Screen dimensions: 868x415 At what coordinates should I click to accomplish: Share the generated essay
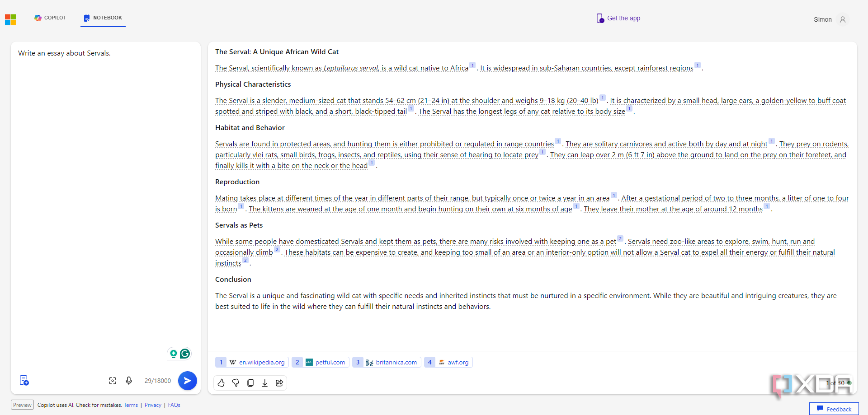[x=279, y=383]
